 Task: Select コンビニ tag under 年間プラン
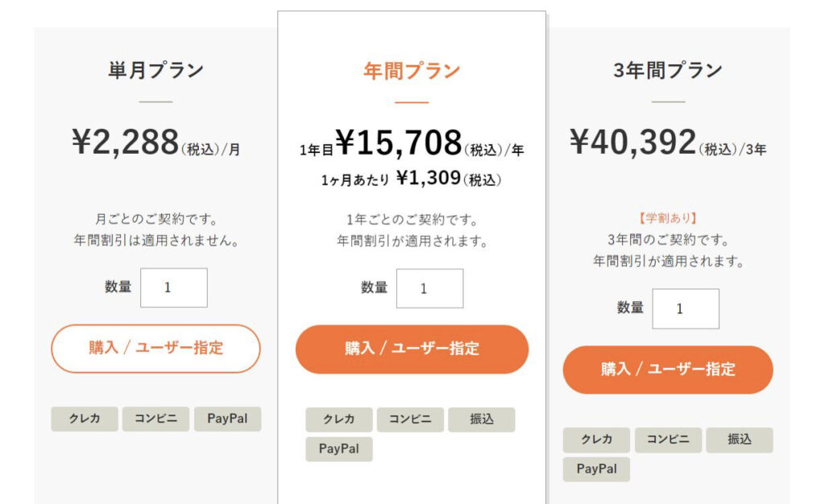(410, 419)
